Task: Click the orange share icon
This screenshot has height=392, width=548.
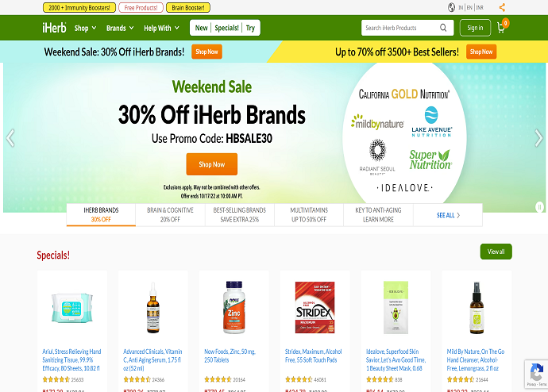Action: pyautogui.click(x=502, y=7)
